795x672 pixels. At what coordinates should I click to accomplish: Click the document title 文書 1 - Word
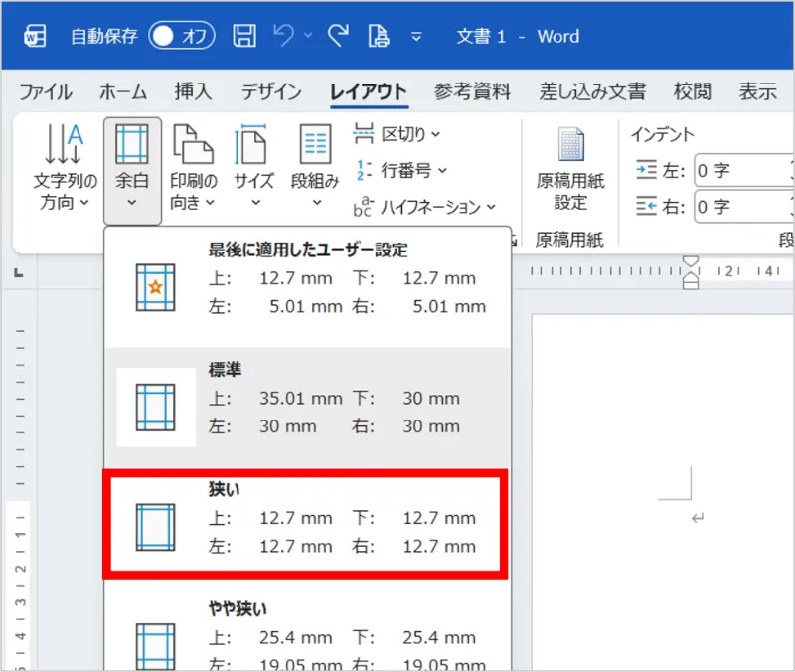click(x=517, y=36)
